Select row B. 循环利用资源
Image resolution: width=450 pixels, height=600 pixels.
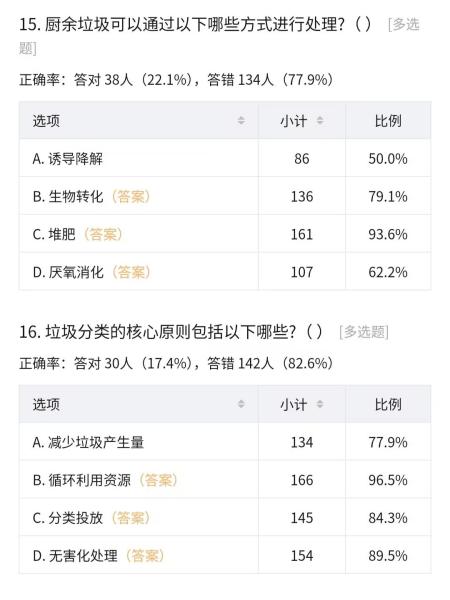click(x=225, y=480)
